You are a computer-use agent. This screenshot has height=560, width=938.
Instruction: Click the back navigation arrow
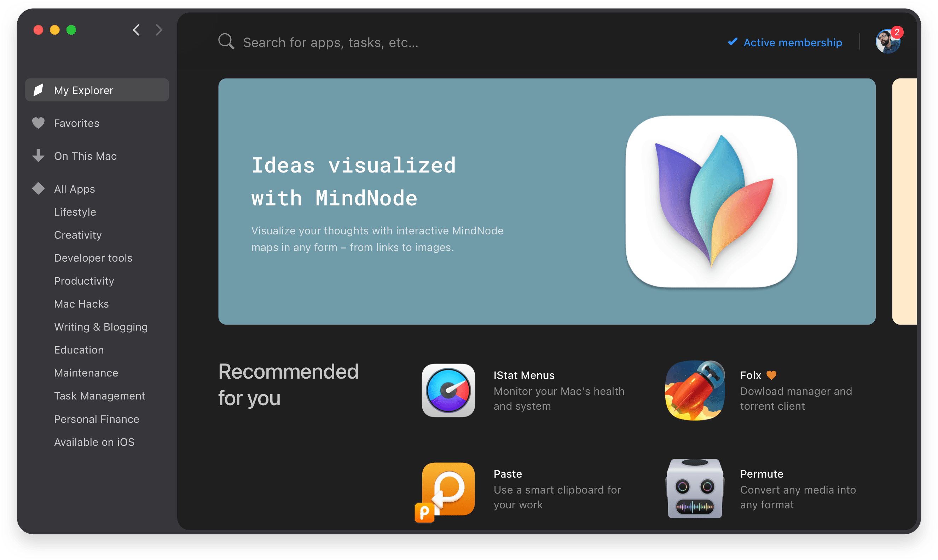coord(137,30)
